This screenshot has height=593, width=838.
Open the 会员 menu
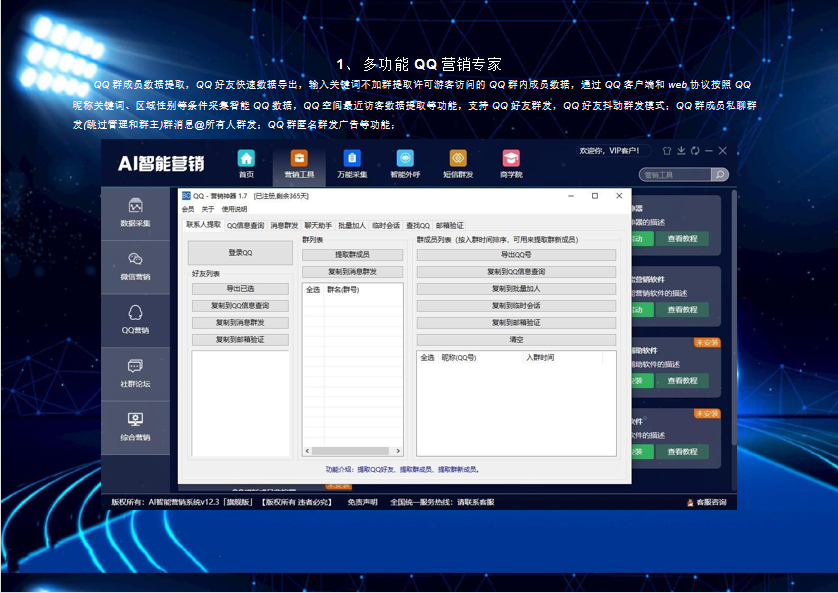188,209
